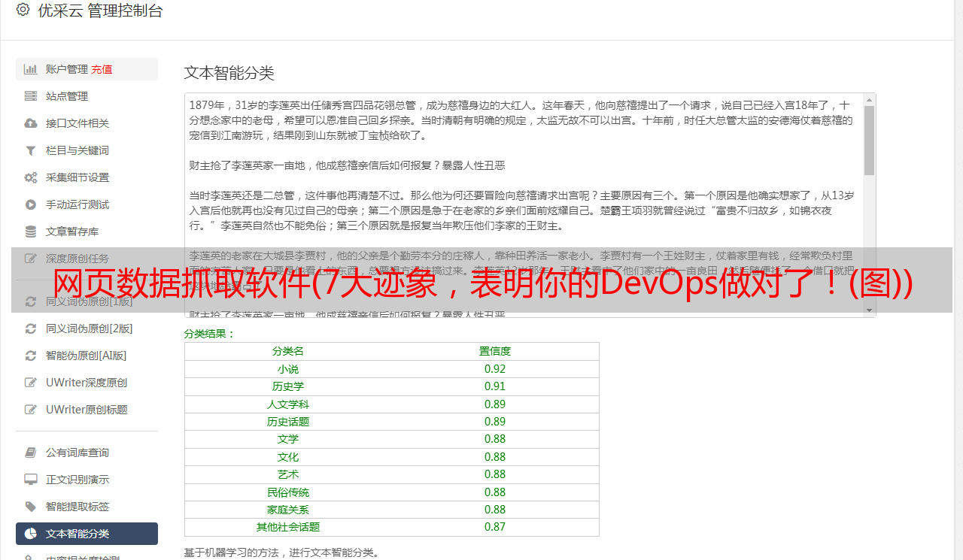Click the monitor icon beside 正文识别演示
This screenshot has width=963, height=560.
click(x=31, y=480)
